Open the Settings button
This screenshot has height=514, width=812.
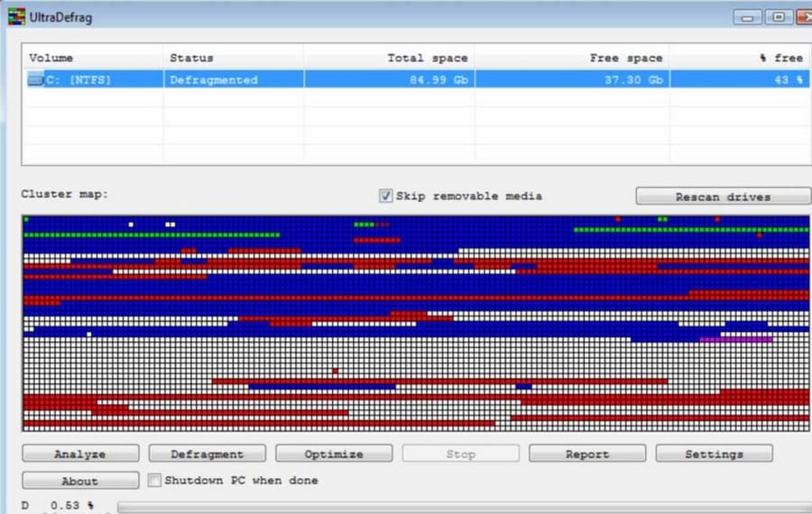(715, 454)
